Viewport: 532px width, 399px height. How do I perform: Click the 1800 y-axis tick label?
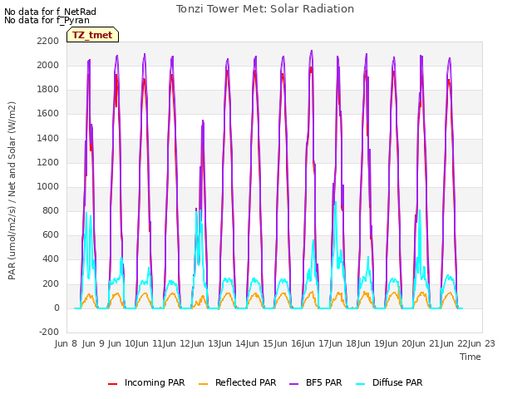click(48, 90)
